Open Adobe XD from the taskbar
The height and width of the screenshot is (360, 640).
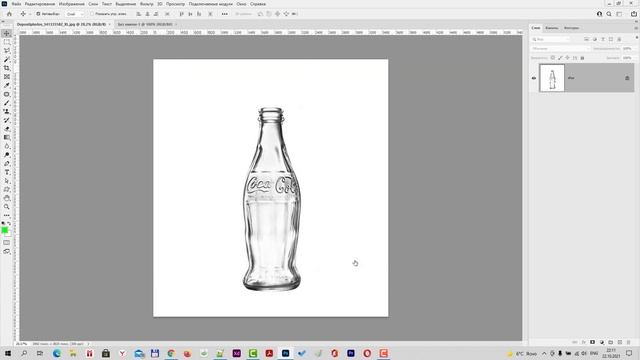point(236,353)
